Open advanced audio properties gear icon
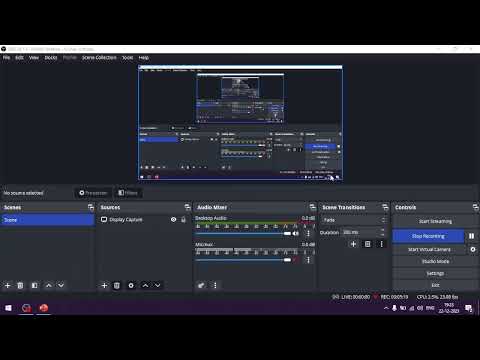This screenshot has height=360, width=480. 201,285
